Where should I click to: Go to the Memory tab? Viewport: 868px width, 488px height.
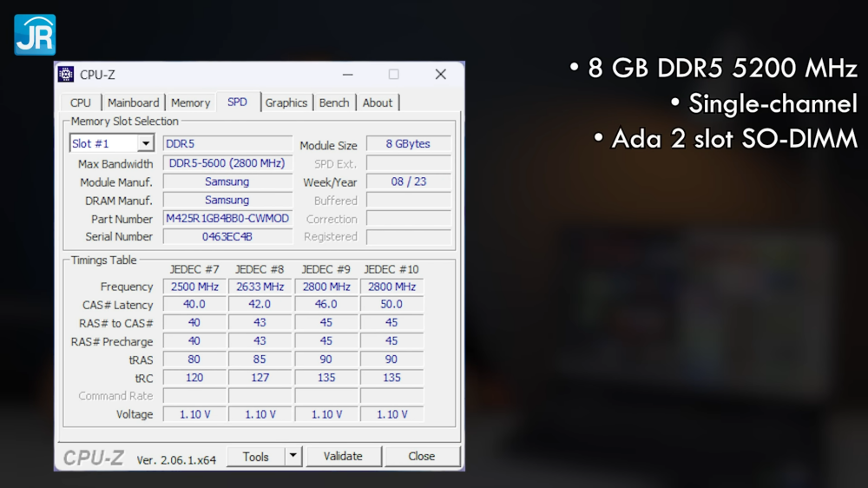point(190,102)
